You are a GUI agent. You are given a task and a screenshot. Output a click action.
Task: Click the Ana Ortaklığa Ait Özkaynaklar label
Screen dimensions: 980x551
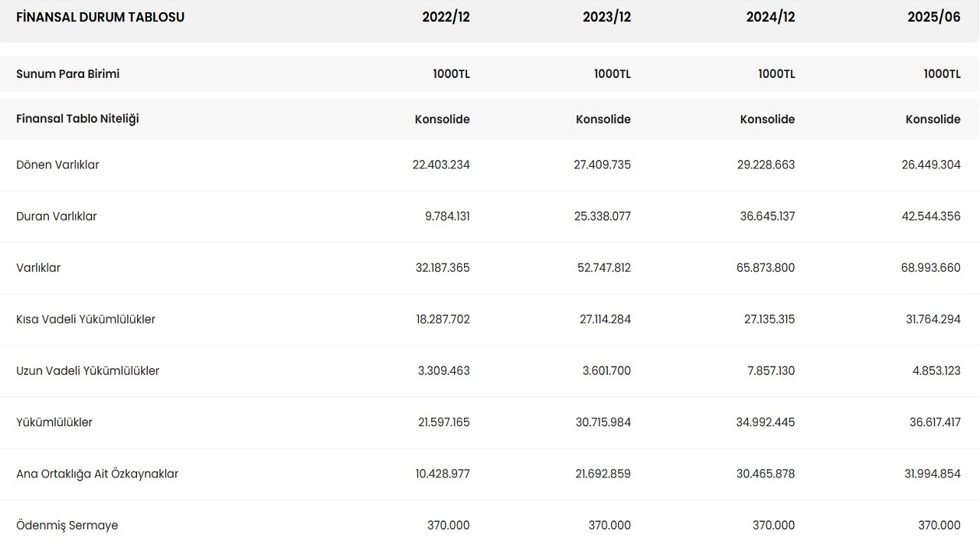coord(97,474)
